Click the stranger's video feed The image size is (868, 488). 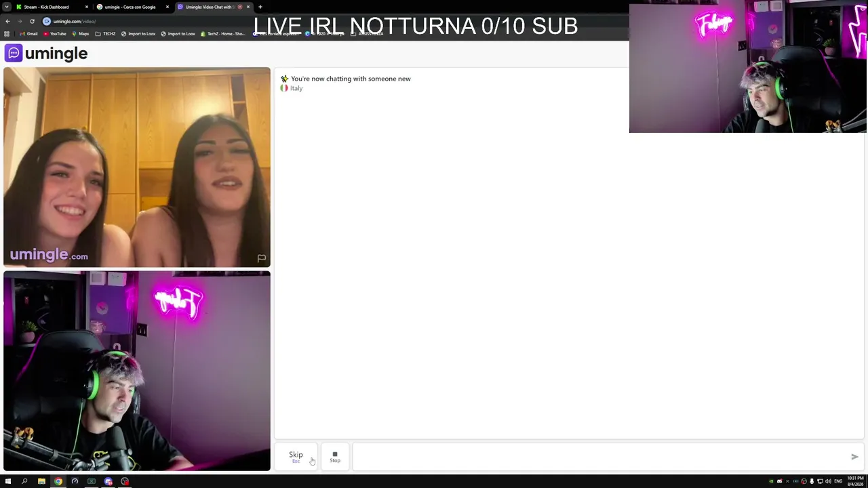point(137,167)
